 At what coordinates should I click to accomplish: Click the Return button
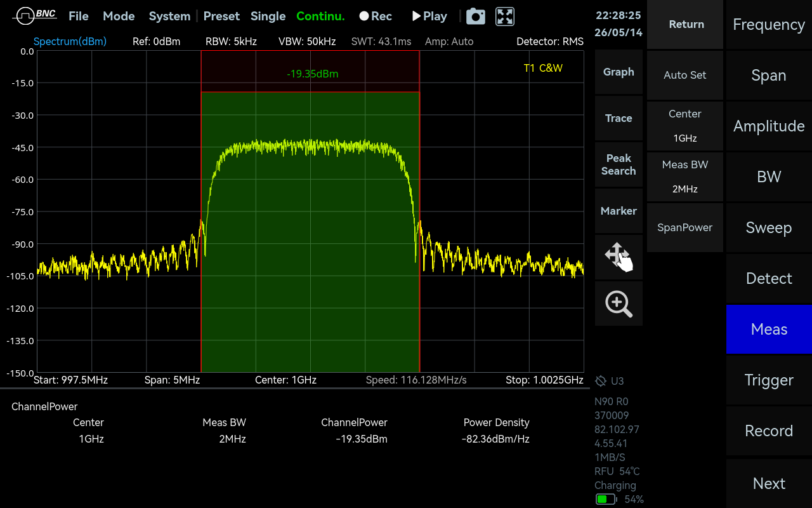(685, 24)
